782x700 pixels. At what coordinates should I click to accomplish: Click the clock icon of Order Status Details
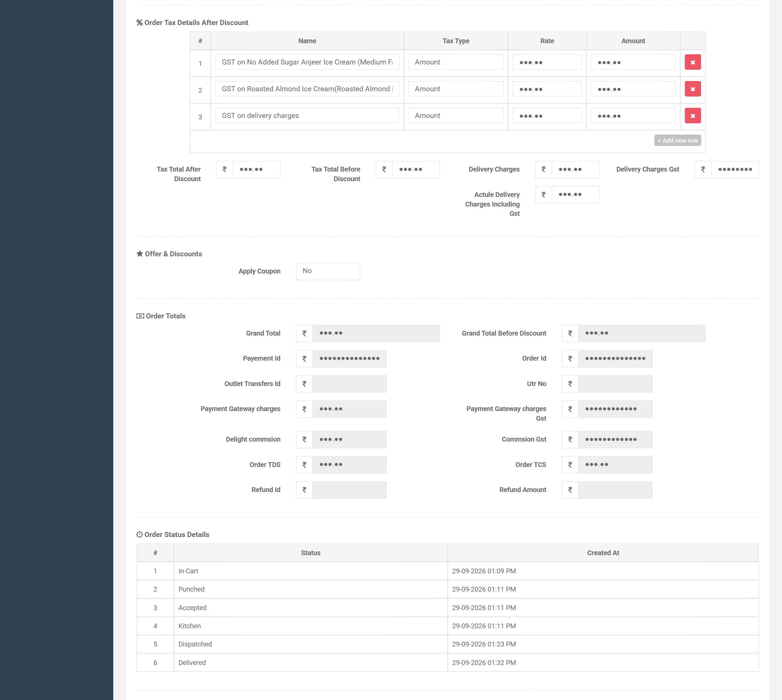[x=140, y=535]
